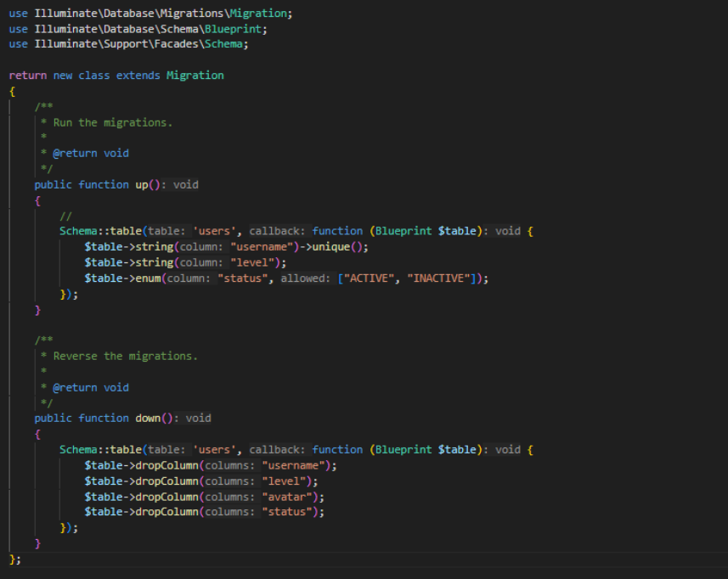The width and height of the screenshot is (728, 579).
Task: Click the "ACTIVE" enum value
Action: pos(371,278)
